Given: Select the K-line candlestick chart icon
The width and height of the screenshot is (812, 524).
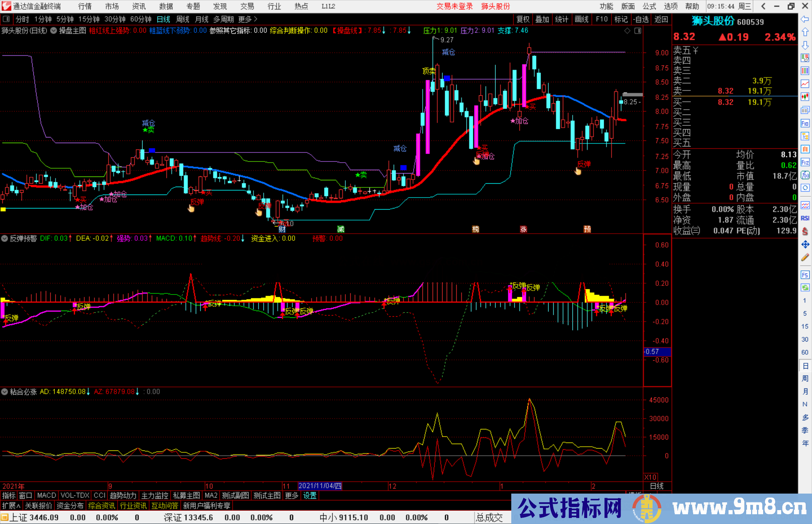Looking at the screenshot, I should [805, 96].
